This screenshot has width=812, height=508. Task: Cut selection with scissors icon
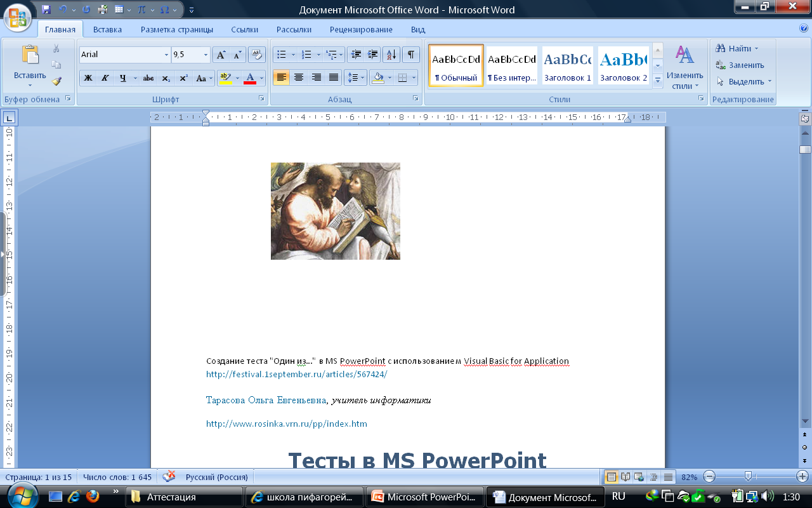click(x=56, y=49)
